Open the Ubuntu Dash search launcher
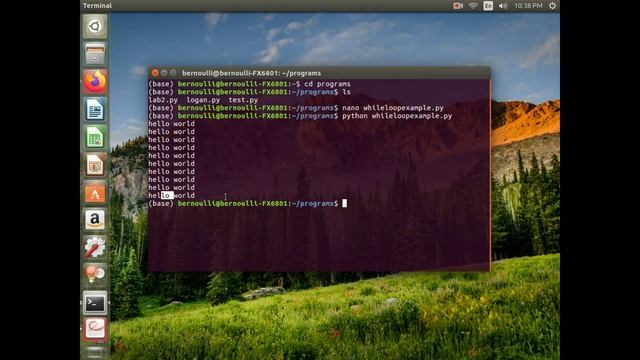Screen dimensions: 640x360 [95, 26]
